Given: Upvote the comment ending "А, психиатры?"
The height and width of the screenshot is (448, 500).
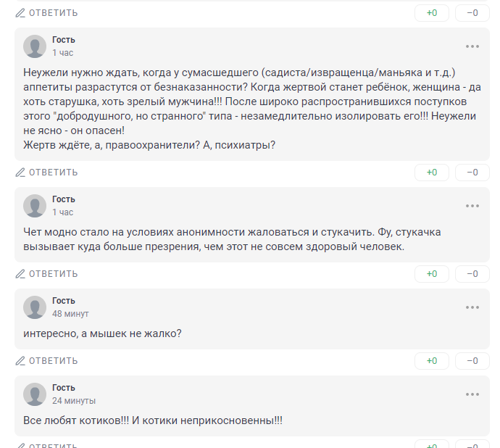Looking at the screenshot, I should pos(432,173).
